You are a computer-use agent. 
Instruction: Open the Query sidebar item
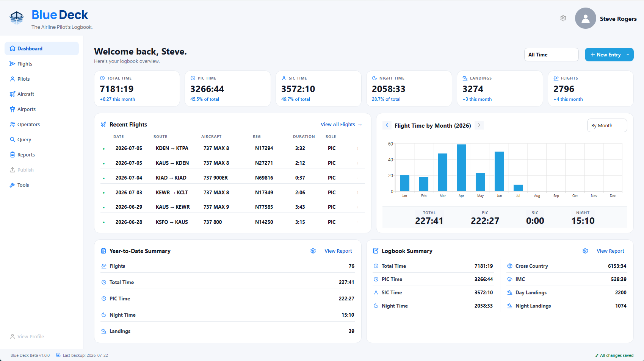point(42,139)
